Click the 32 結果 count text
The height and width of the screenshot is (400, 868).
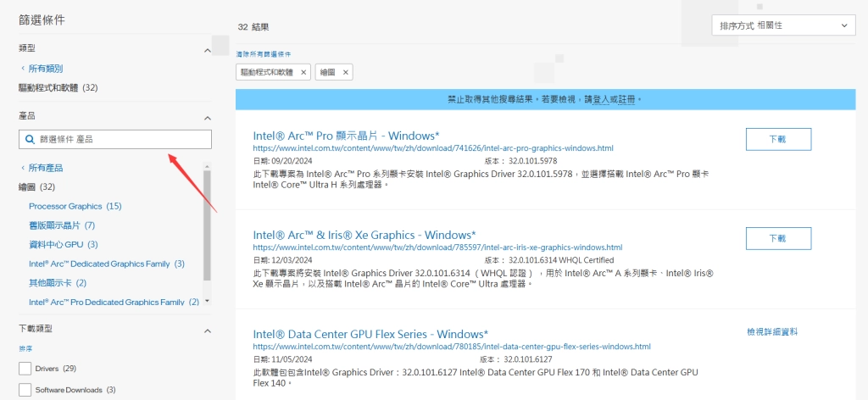click(x=253, y=27)
